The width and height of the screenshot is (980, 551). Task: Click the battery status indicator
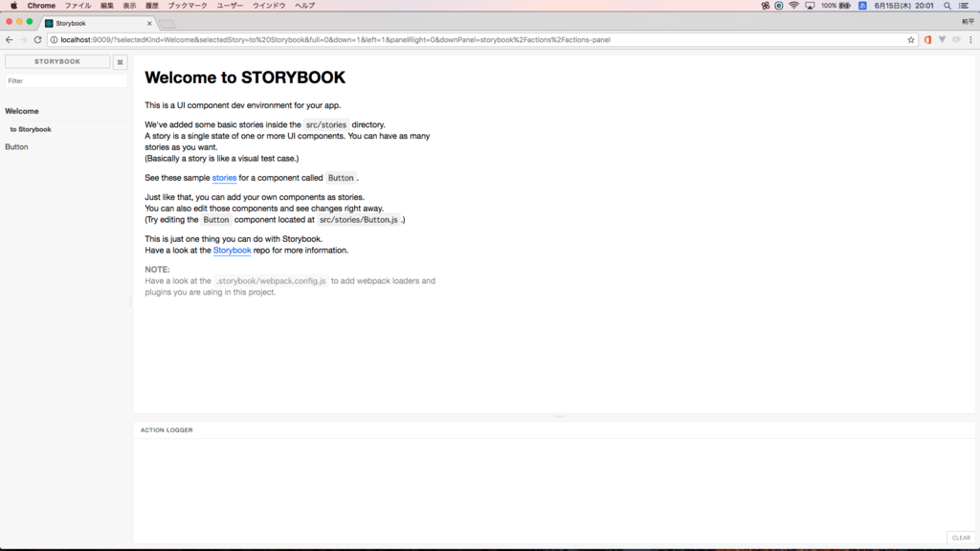pyautogui.click(x=836, y=6)
